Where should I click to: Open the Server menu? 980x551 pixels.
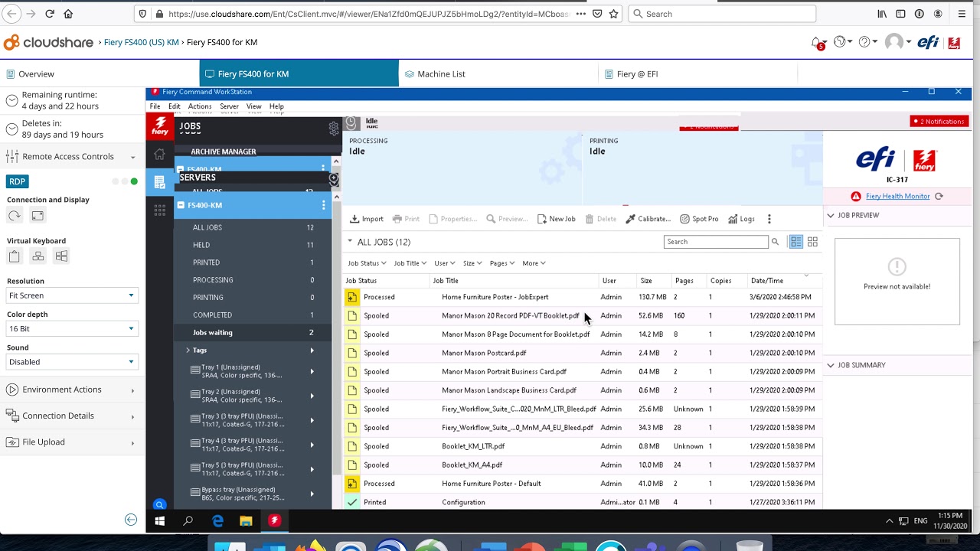(230, 106)
